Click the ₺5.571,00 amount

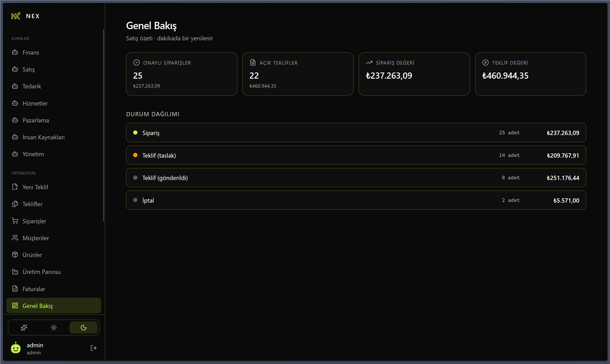tap(566, 200)
